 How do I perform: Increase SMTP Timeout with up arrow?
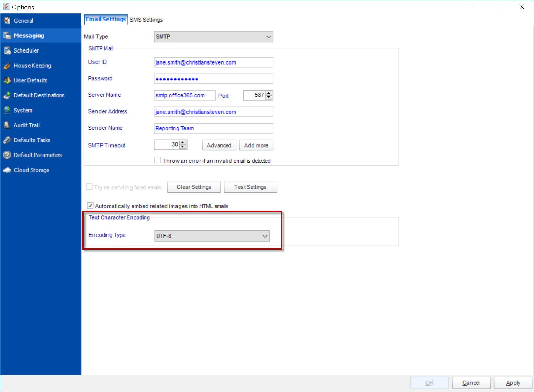183,142
